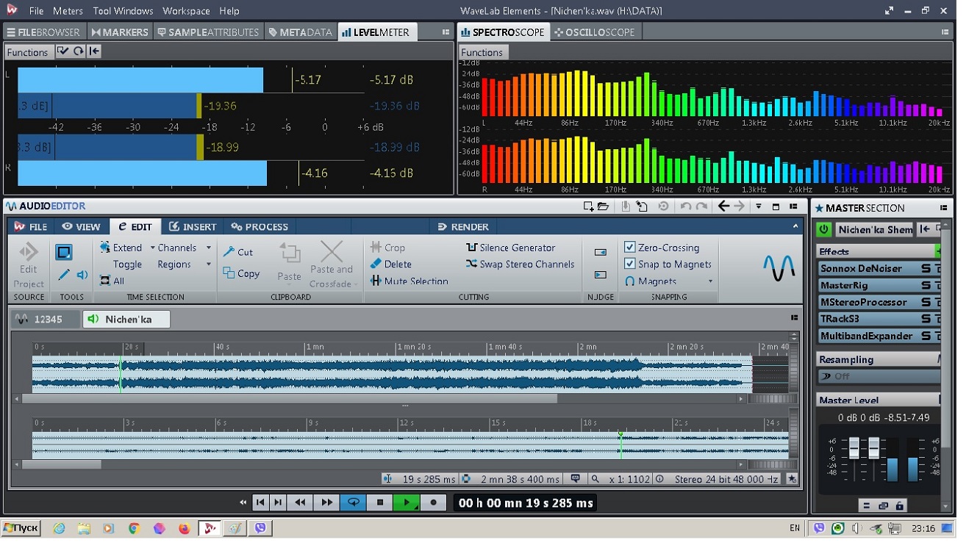Click the open folder icon in Audio Editor toolbar
The width and height of the screenshot is (980, 551).
[604, 206]
